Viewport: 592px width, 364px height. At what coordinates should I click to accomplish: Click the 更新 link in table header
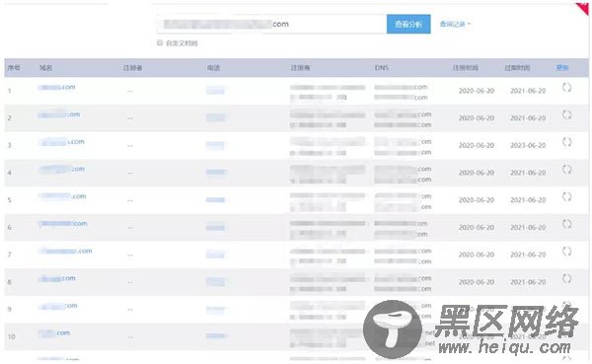click(x=562, y=68)
